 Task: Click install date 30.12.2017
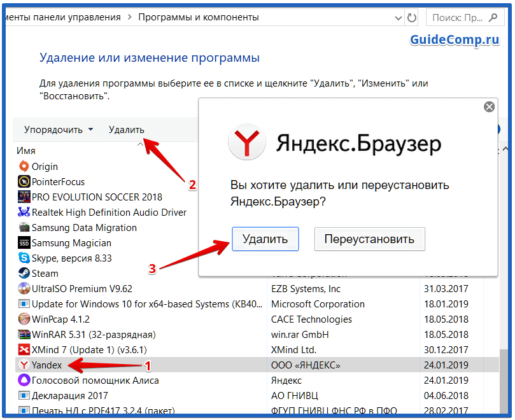pyautogui.click(x=446, y=350)
